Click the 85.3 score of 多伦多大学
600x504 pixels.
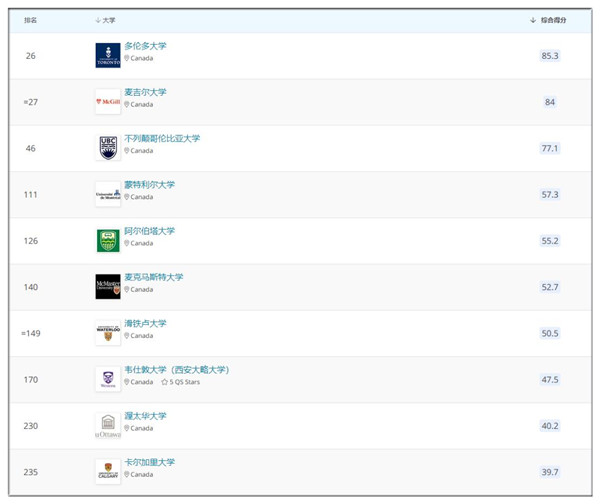click(x=550, y=56)
